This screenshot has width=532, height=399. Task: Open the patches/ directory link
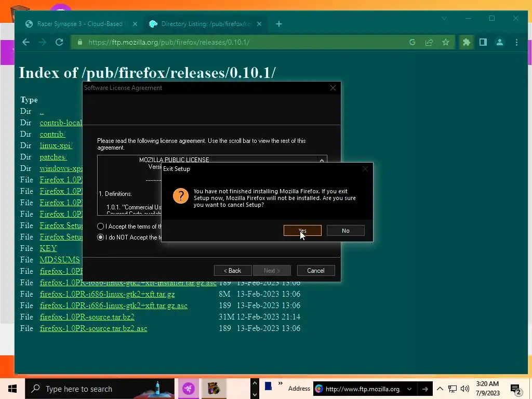coord(53,157)
